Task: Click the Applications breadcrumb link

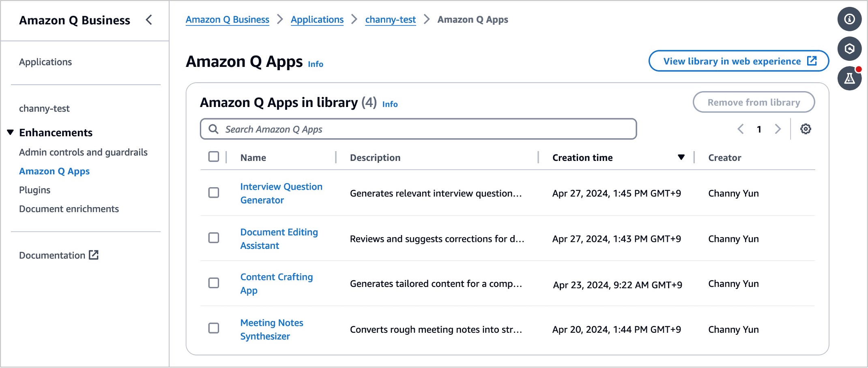Action: (317, 19)
